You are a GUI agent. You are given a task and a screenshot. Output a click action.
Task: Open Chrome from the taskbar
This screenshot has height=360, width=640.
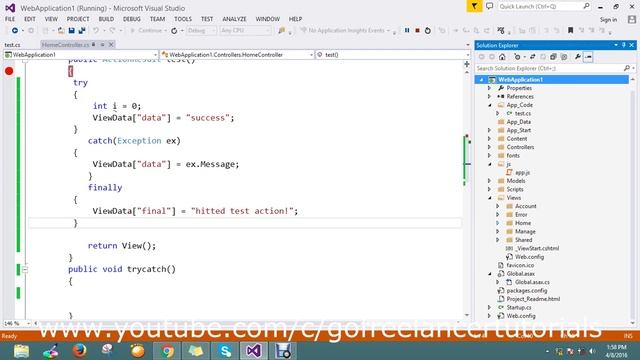(167, 351)
